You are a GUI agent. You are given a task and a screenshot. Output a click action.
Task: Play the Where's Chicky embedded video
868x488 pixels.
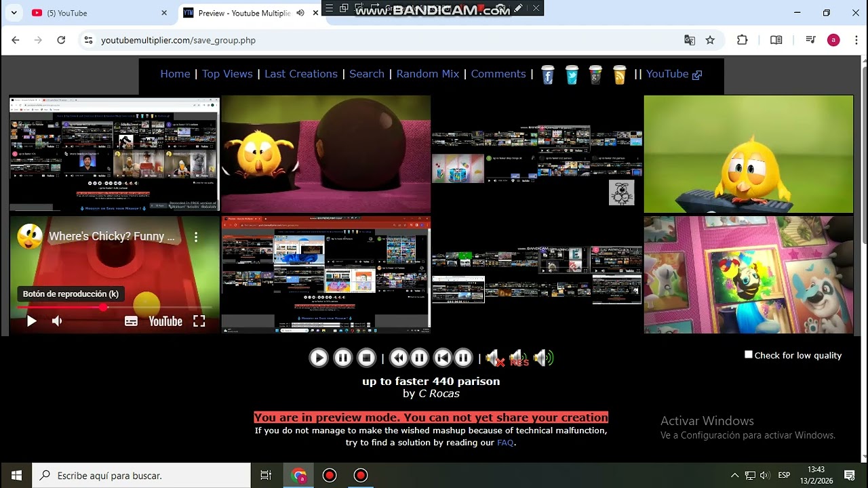pyautogui.click(x=32, y=321)
